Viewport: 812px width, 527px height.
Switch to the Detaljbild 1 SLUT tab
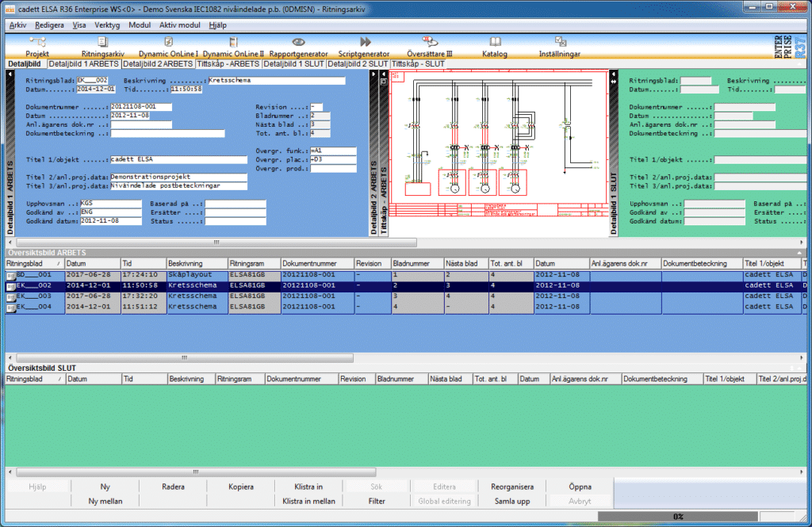[x=293, y=64]
